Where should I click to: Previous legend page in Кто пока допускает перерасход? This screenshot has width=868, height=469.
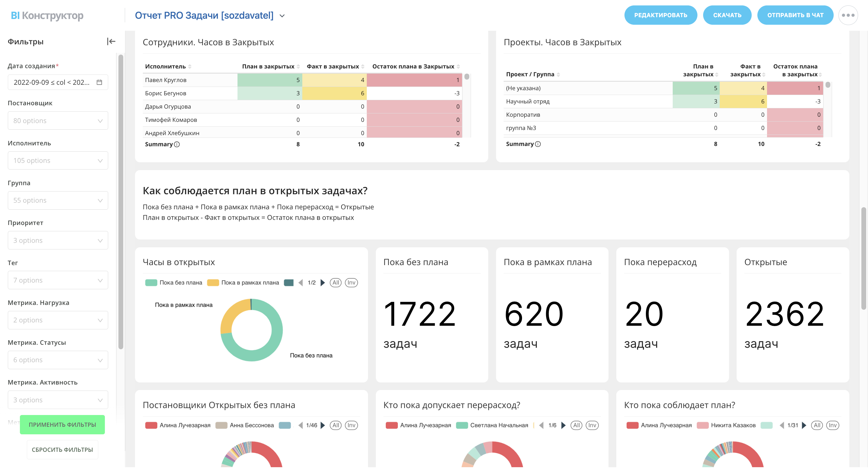(541, 425)
